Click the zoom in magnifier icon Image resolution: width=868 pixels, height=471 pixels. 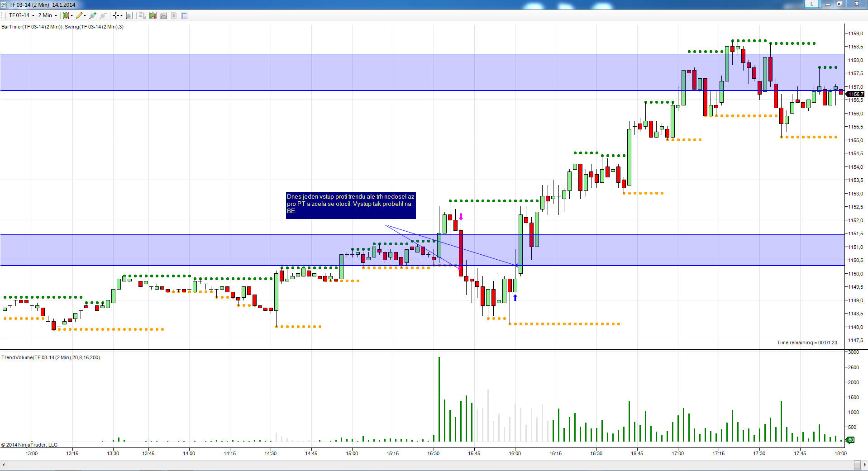[x=93, y=15]
